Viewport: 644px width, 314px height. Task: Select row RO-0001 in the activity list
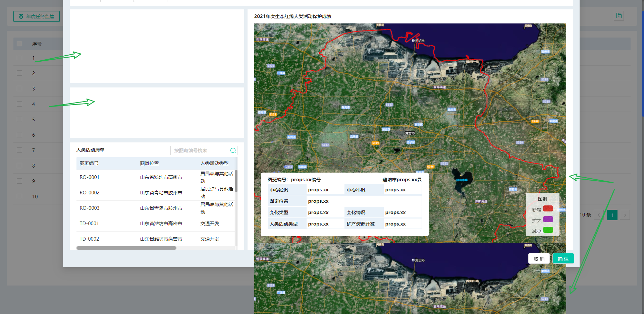coord(156,177)
